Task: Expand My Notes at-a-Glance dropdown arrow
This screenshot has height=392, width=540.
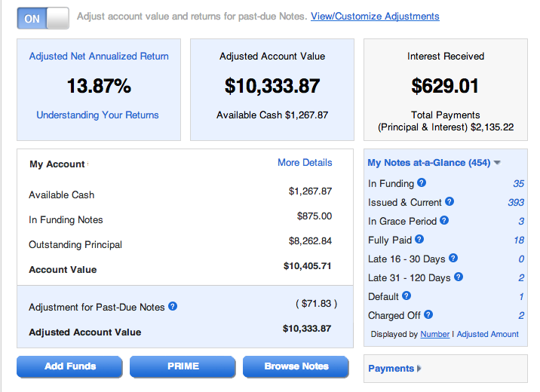Action: click(x=497, y=162)
